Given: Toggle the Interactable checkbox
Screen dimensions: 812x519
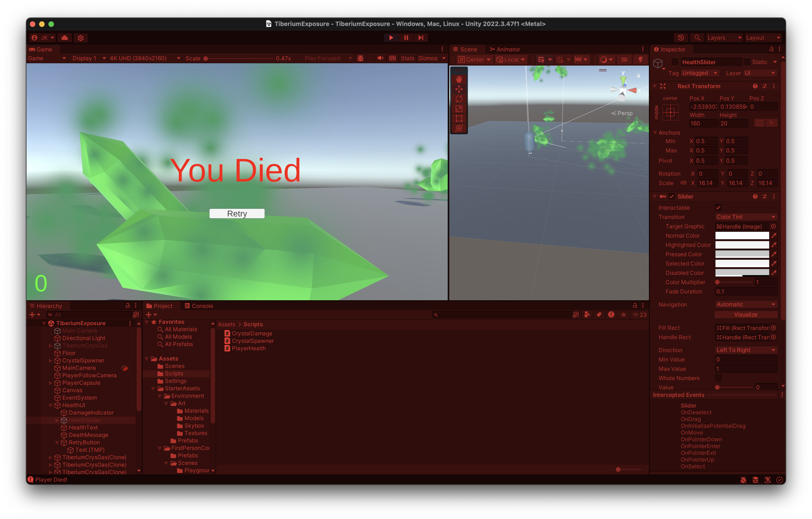Looking at the screenshot, I should (718, 208).
